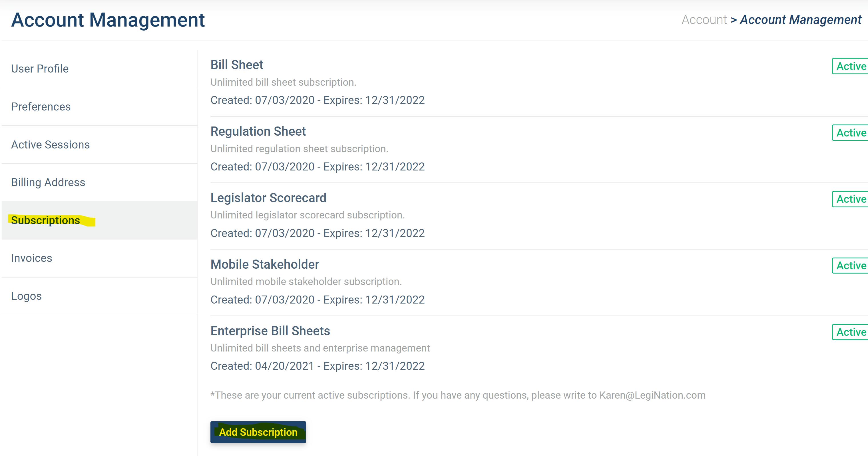Select Billing Address in sidebar
The width and height of the screenshot is (868, 456).
tap(48, 182)
